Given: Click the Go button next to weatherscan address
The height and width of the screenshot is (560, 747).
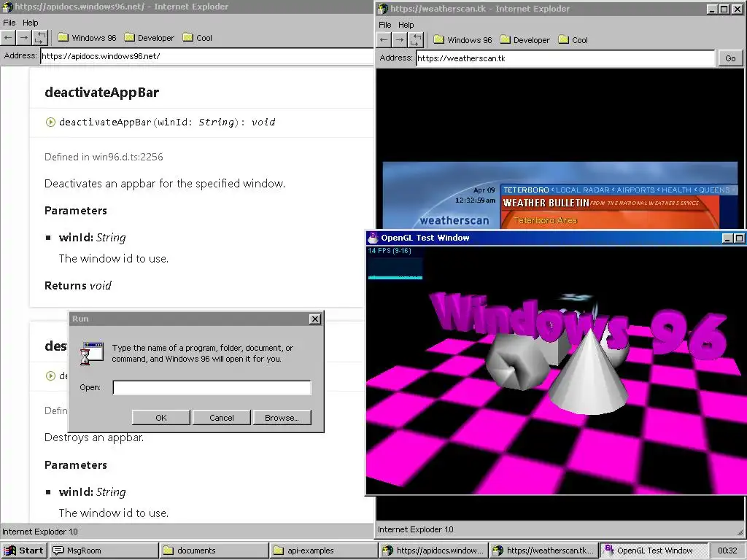Looking at the screenshot, I should pos(730,58).
